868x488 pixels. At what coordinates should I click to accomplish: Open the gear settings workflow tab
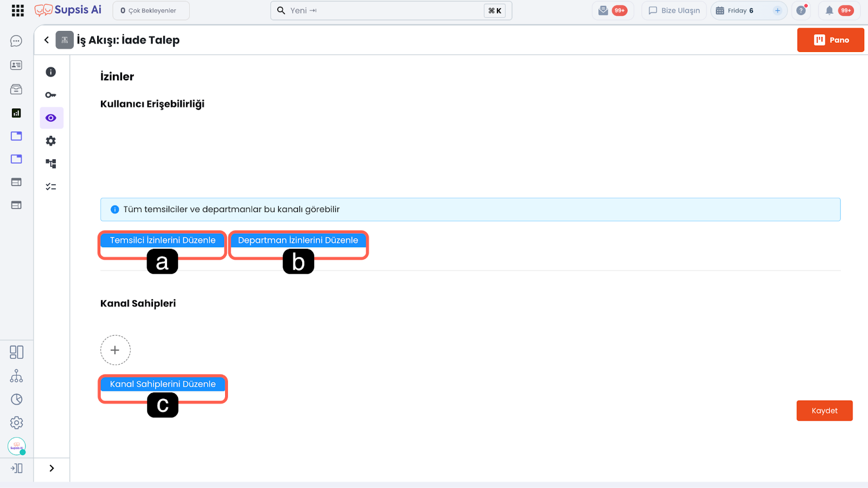click(x=51, y=141)
